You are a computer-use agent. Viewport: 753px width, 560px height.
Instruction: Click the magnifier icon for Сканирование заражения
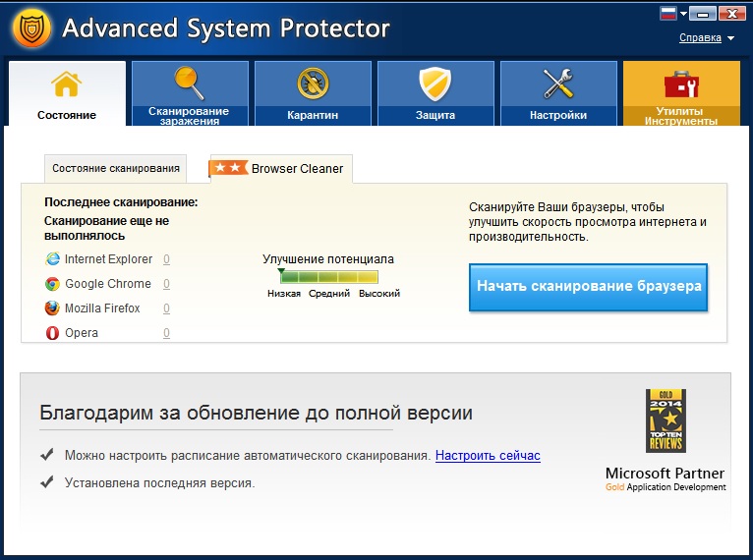[189, 84]
